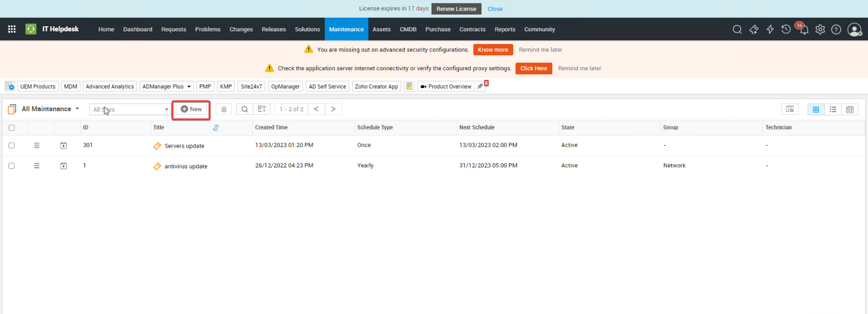Click the New maintenance button
This screenshot has width=868, height=314.
[191, 109]
